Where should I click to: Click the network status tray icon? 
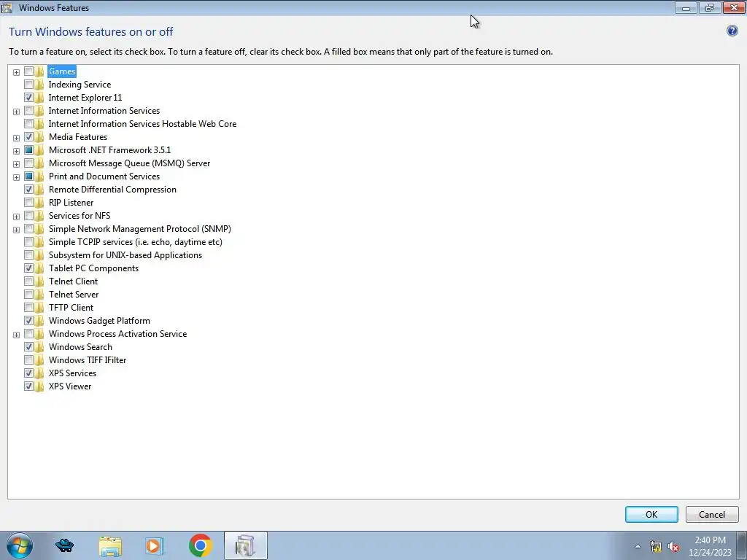pyautogui.click(x=656, y=546)
